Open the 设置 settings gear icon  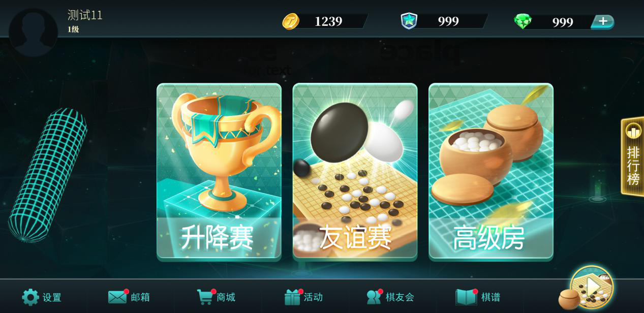click(x=30, y=297)
